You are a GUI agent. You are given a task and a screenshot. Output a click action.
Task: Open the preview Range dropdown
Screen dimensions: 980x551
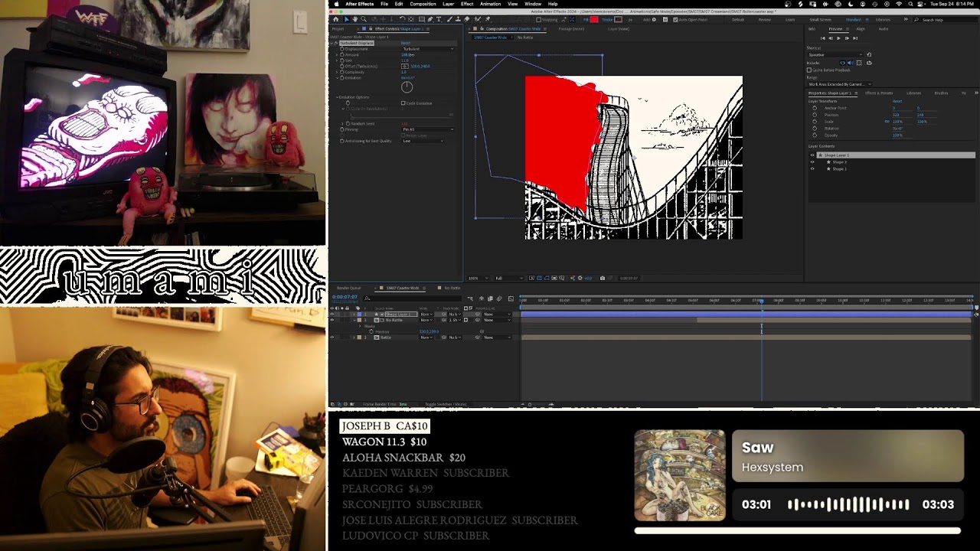point(838,84)
